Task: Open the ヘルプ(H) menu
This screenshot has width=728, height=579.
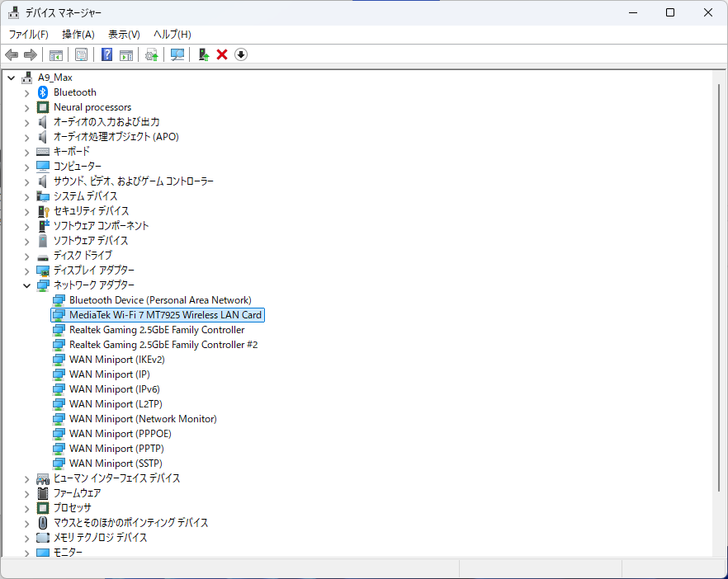Action: click(173, 35)
